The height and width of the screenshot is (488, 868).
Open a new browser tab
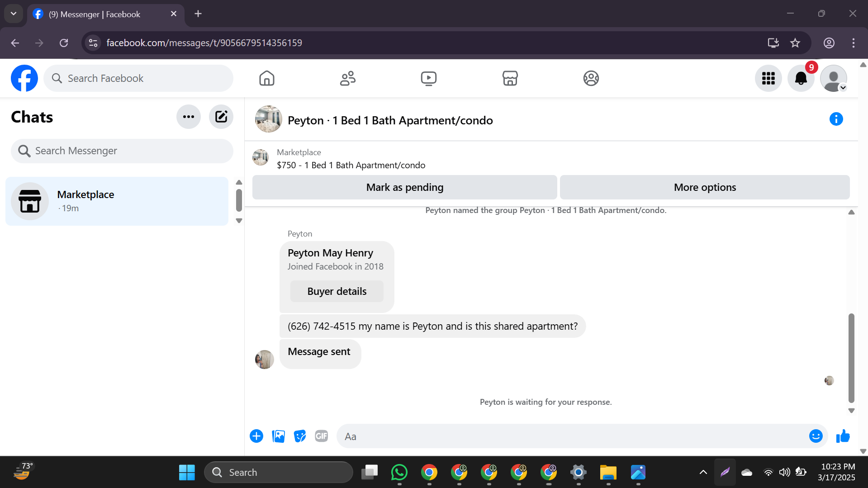198,14
